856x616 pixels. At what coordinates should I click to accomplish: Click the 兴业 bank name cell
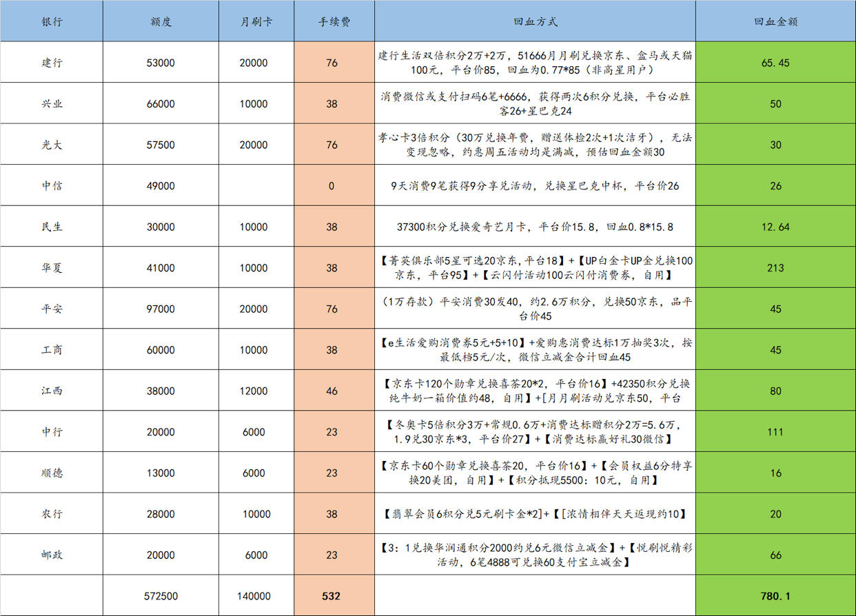coord(52,103)
